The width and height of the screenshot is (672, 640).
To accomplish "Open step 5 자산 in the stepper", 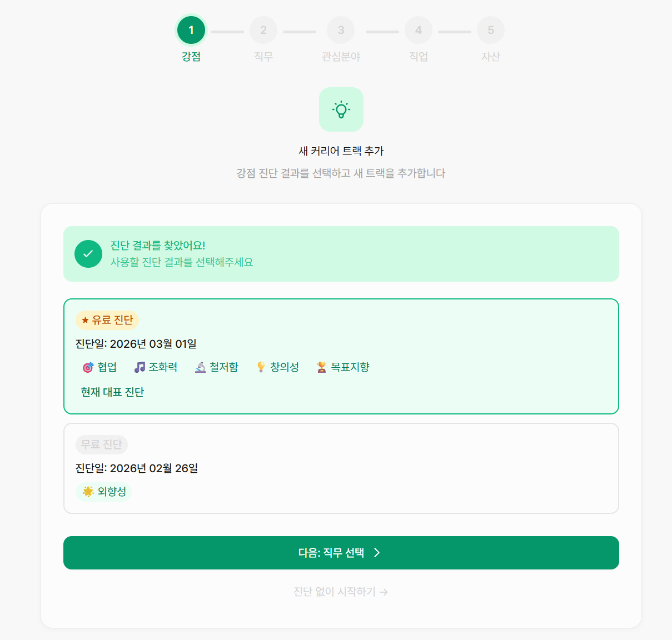I will click(491, 30).
